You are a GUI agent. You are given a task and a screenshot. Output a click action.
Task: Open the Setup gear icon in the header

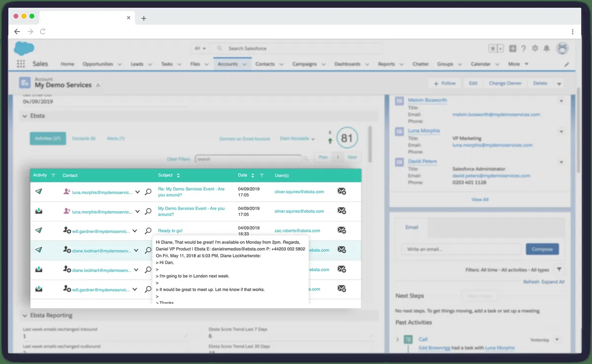[535, 48]
